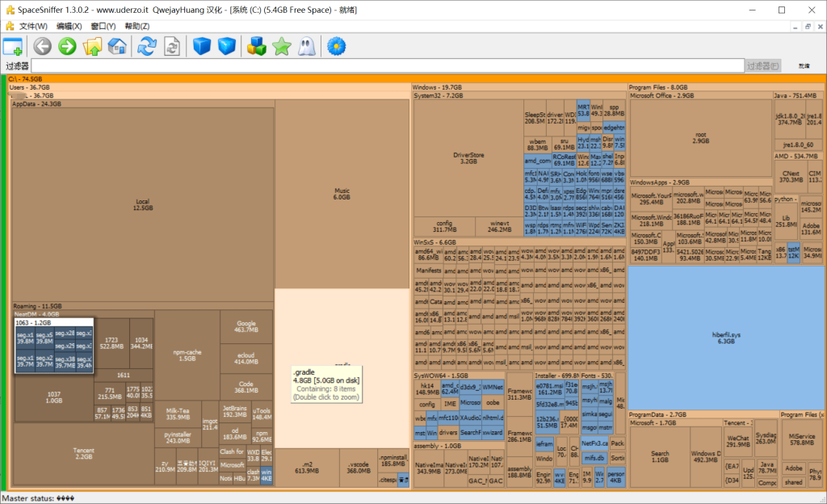Click the New view window icon
The width and height of the screenshot is (827, 504).
coord(13,47)
